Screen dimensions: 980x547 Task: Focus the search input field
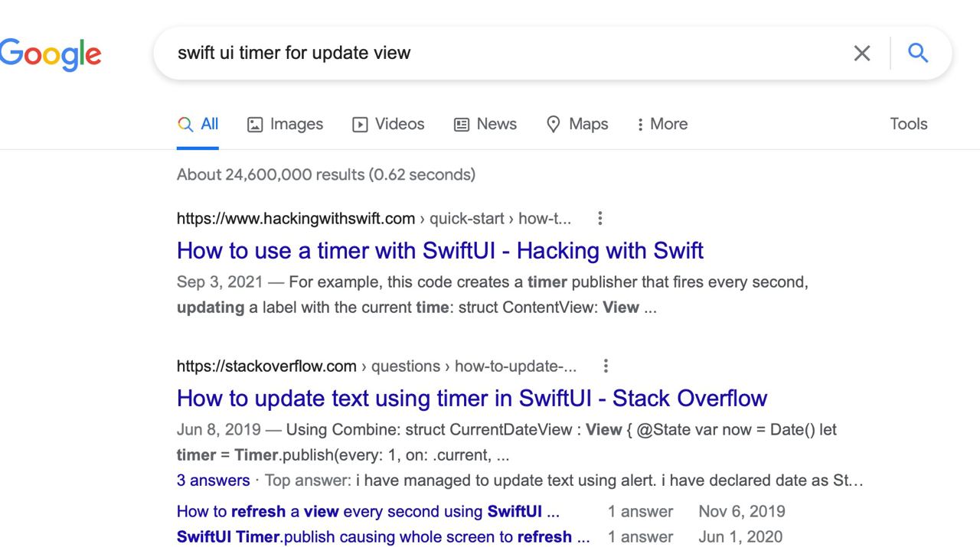pyautogui.click(x=505, y=53)
